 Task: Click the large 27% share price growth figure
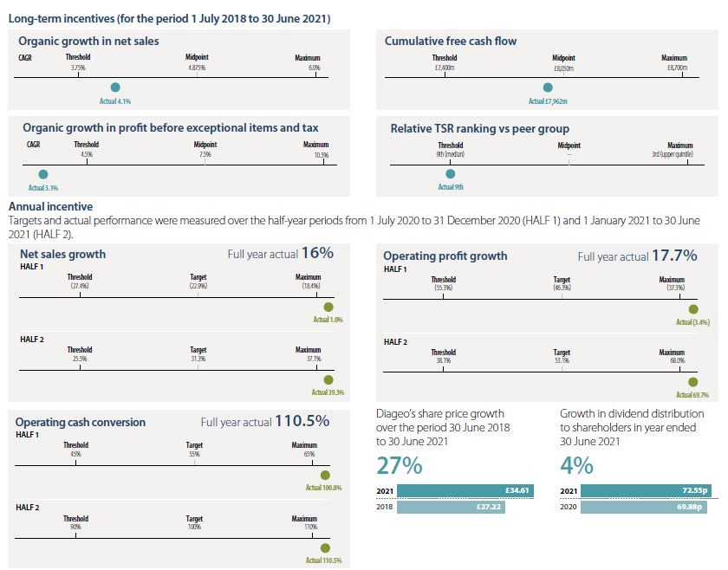coord(400,465)
